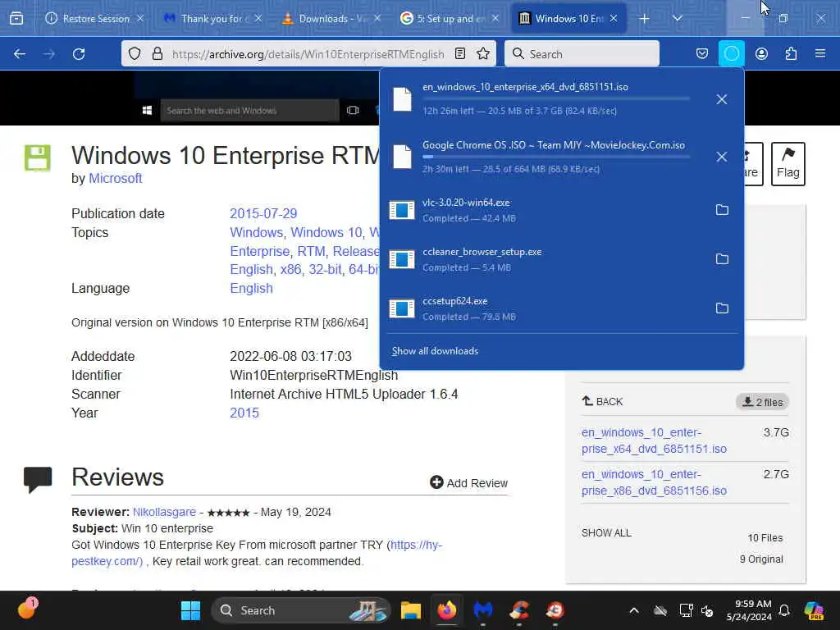840x630 pixels.
Task: Open the notifications bell icon
Action: tap(784, 610)
